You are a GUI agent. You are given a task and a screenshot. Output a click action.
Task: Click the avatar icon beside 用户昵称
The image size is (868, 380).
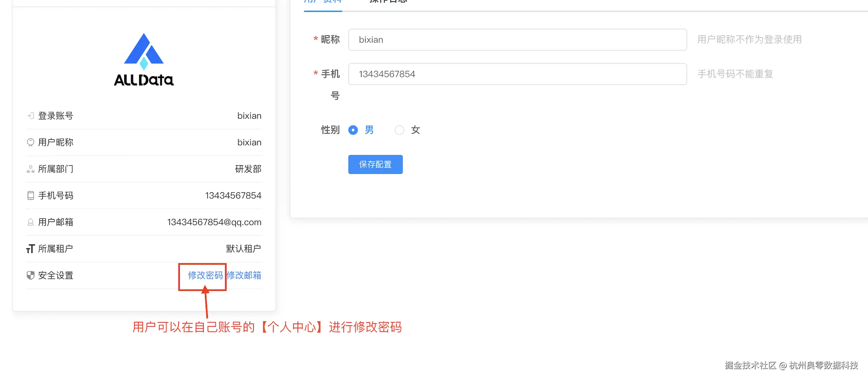point(30,142)
